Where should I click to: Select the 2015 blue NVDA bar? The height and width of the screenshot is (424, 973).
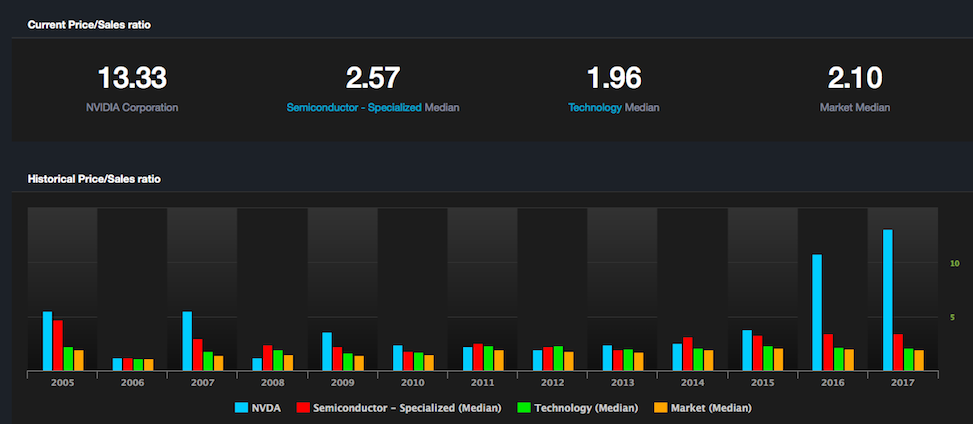click(x=747, y=350)
